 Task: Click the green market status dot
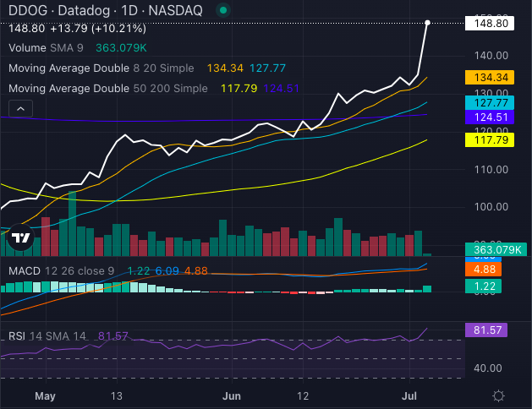(x=223, y=10)
